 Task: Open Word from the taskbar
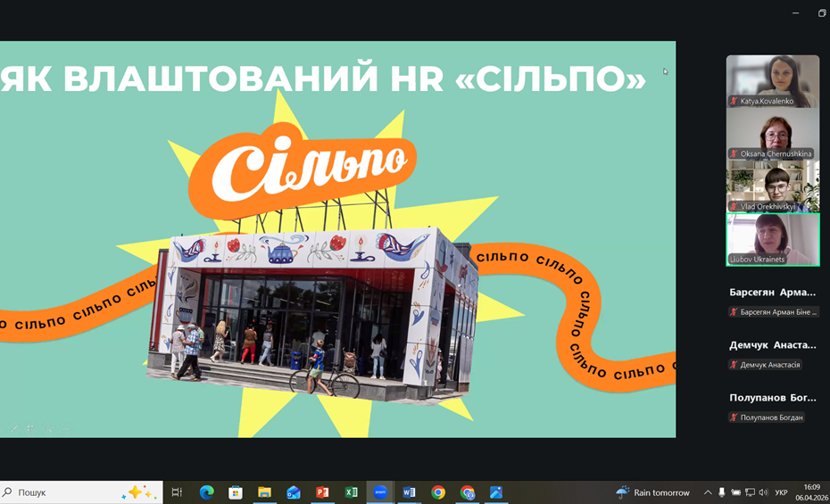(x=409, y=492)
